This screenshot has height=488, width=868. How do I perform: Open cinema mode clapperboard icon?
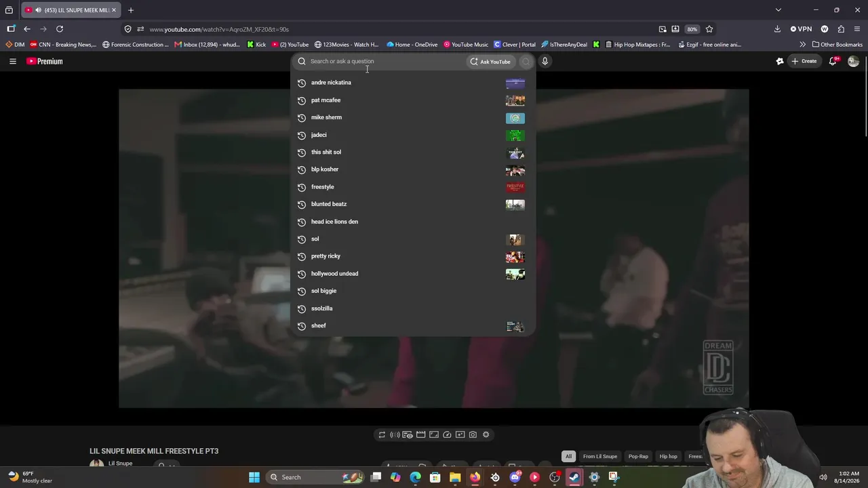(420, 434)
